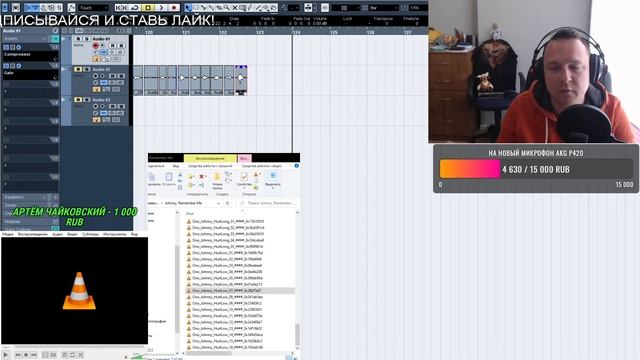640x360 pixels.
Task: Click VLC previous track button
Action: click(x=18, y=355)
